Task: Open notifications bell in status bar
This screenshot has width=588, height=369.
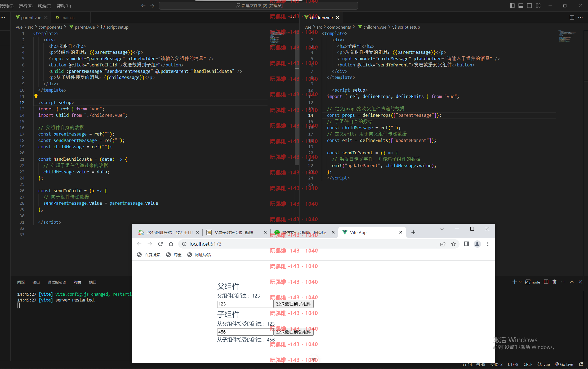Action: coord(581,364)
